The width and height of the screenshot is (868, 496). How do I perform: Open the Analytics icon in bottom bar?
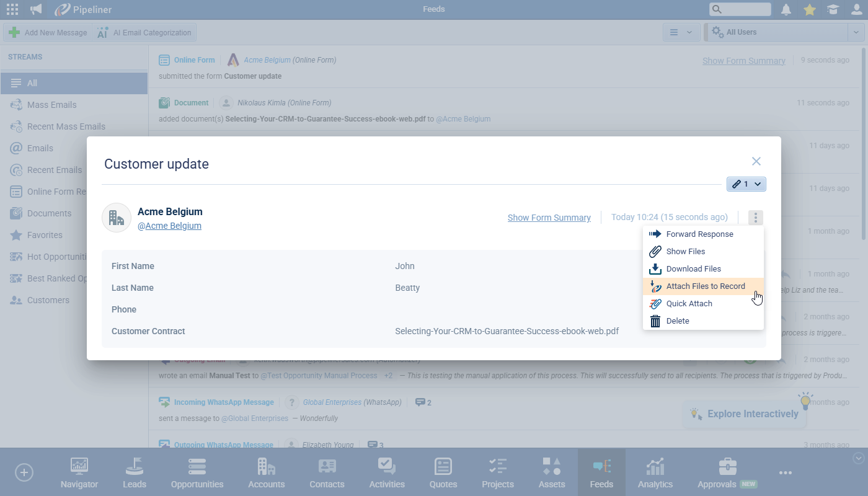pyautogui.click(x=655, y=472)
